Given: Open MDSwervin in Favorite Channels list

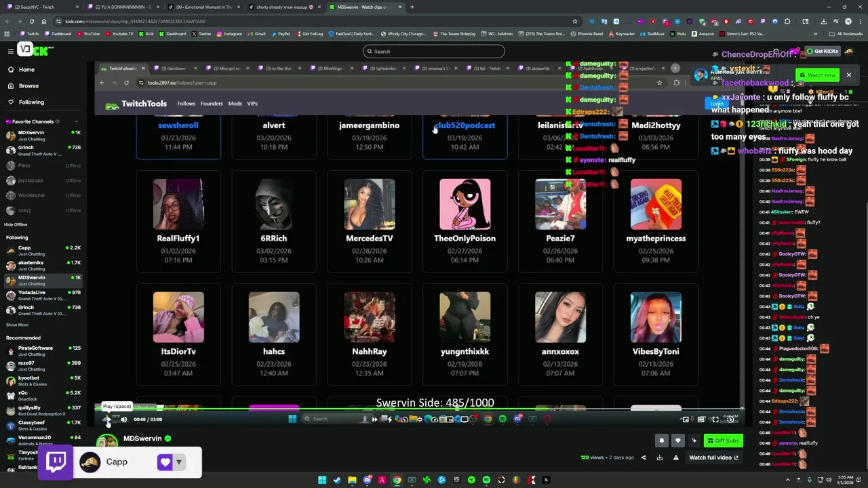Looking at the screenshot, I should (x=42, y=136).
